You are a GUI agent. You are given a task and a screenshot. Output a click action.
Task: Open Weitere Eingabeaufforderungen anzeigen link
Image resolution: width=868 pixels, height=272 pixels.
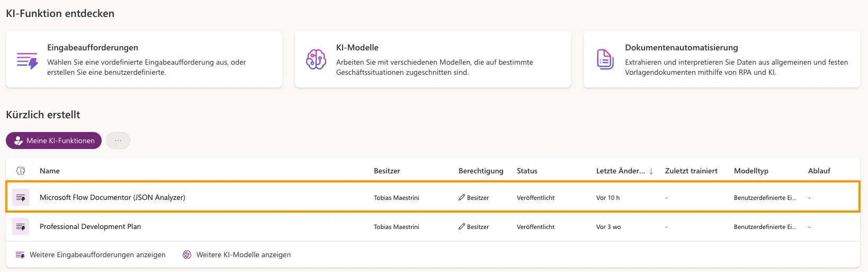point(97,255)
